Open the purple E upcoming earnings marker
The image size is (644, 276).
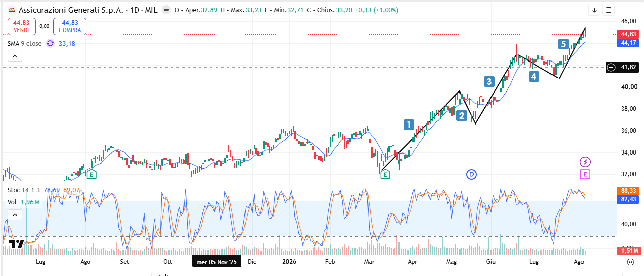585,175
